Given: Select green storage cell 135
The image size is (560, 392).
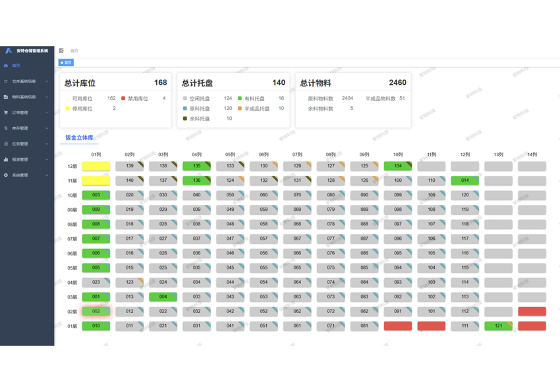Looking at the screenshot, I should 196,166.
